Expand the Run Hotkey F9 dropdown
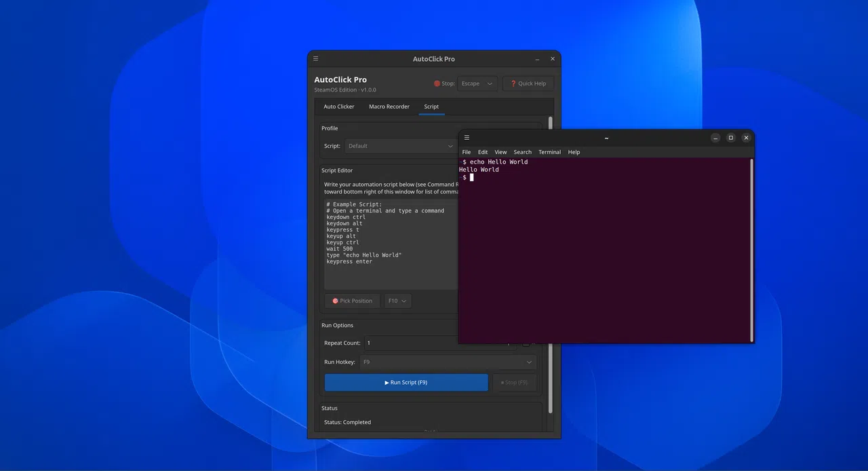 448,362
